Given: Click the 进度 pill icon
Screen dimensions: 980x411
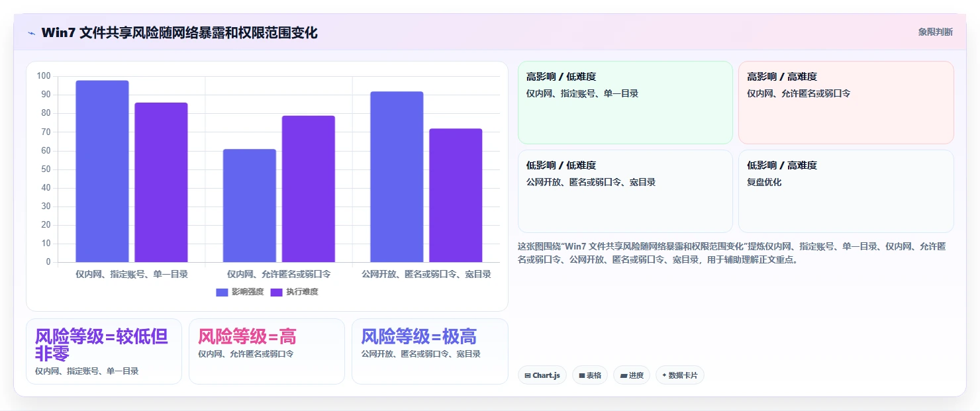Looking at the screenshot, I should tap(624, 375).
